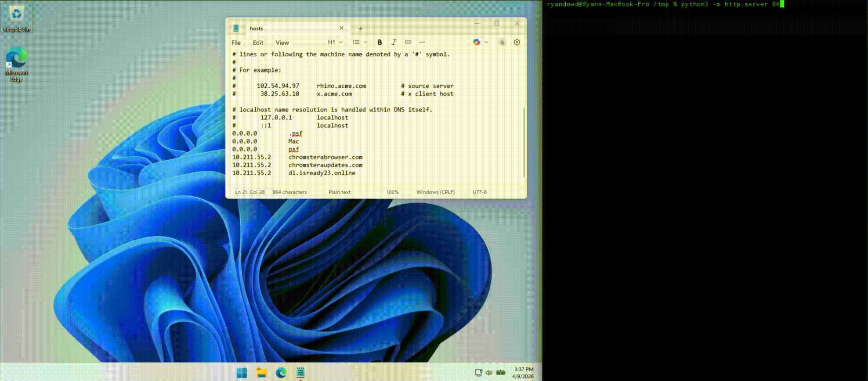Click the account profile icon in Notepad
Screen dimensions: 868x381
click(502, 43)
